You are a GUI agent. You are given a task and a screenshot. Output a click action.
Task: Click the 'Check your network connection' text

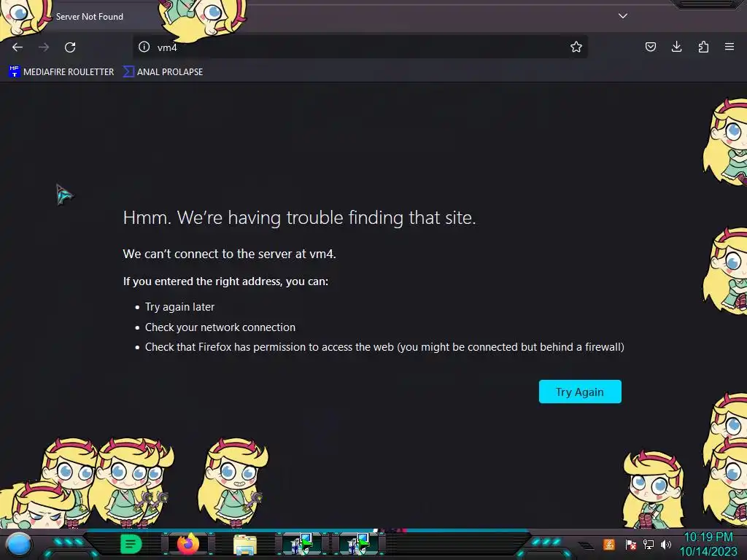tap(220, 327)
